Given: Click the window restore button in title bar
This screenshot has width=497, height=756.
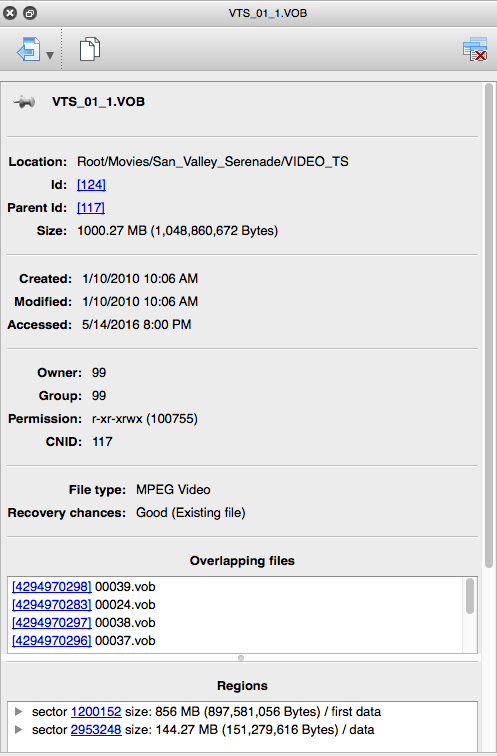Looking at the screenshot, I should 30,13.
